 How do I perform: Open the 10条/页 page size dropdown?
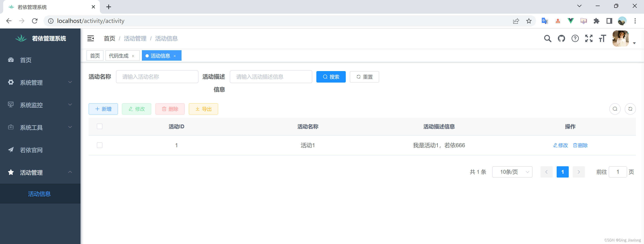coord(512,172)
